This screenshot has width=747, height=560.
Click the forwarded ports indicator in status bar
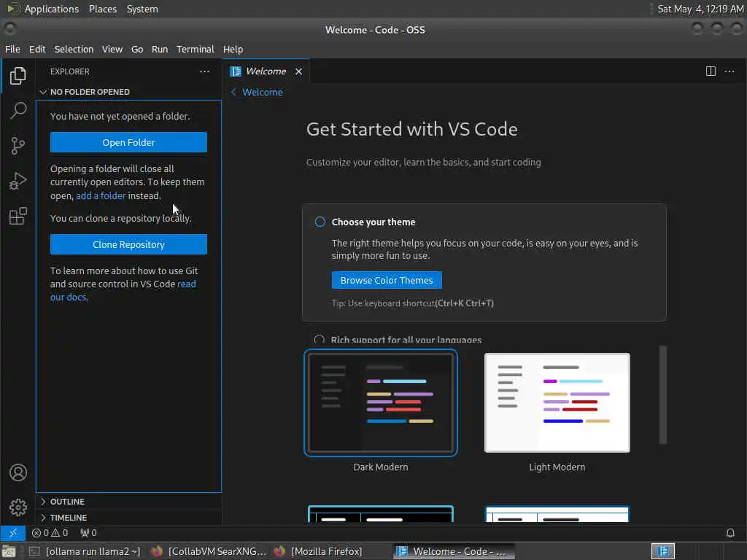click(88, 533)
